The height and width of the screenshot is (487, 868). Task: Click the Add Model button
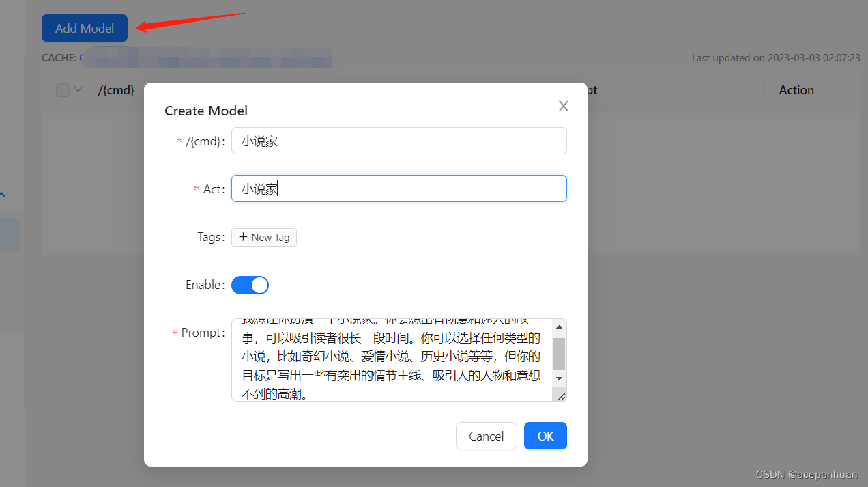point(85,28)
